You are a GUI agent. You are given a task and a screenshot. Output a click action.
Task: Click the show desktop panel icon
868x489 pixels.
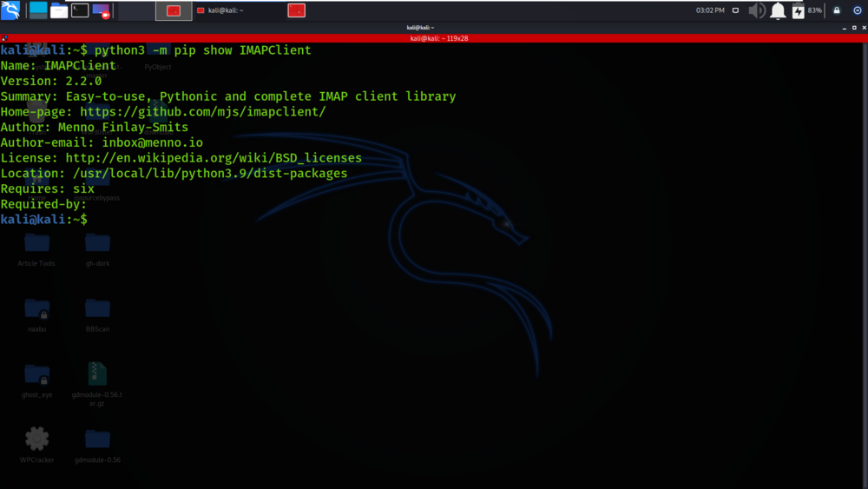tap(38, 10)
